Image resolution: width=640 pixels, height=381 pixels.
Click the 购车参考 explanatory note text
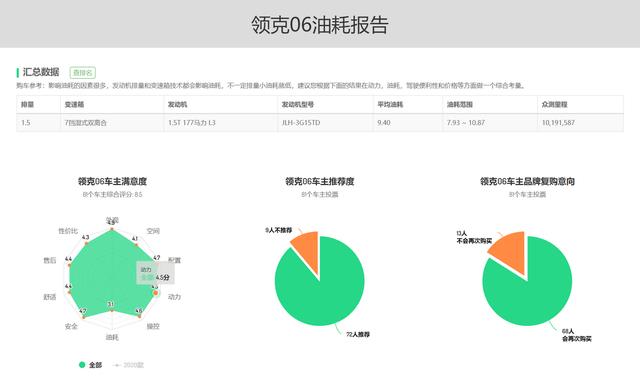[270, 86]
